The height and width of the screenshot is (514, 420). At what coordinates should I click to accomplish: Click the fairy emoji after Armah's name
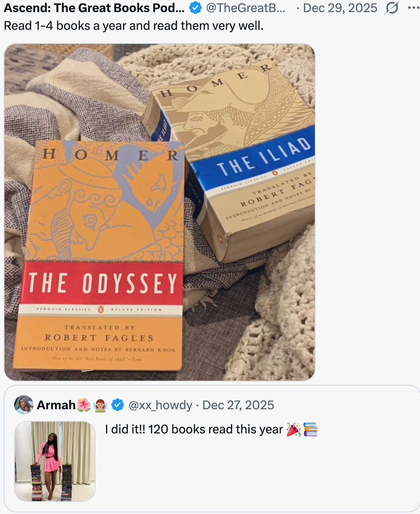(100, 405)
